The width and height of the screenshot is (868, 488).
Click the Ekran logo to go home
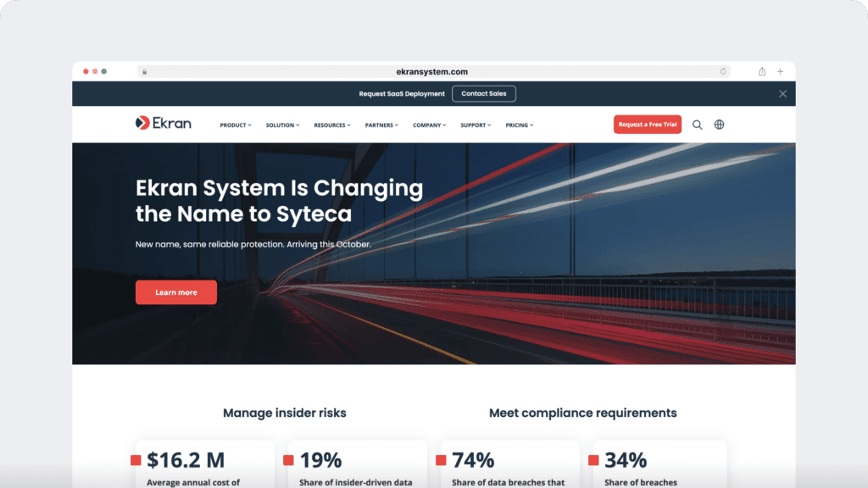pos(161,123)
